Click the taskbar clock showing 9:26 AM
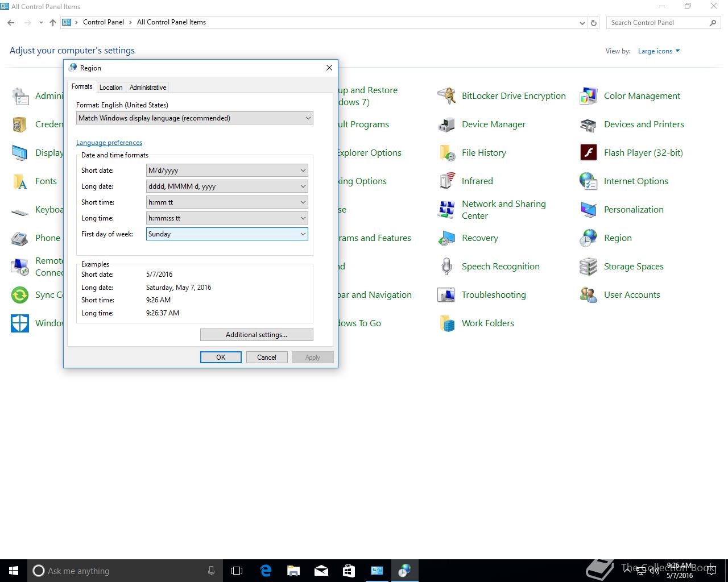Screen dimensions: 728x582 click(680, 571)
